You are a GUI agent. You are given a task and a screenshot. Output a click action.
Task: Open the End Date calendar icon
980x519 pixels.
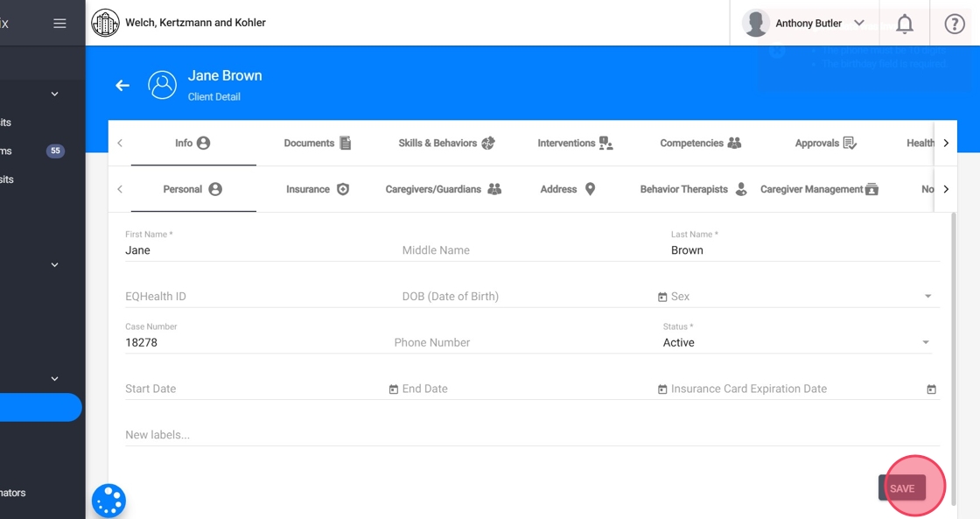[x=662, y=389]
